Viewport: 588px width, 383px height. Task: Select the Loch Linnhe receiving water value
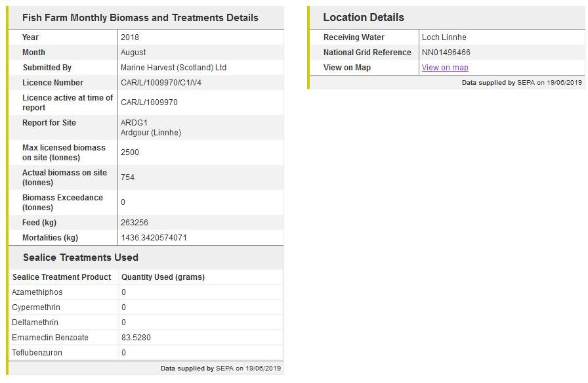tap(444, 37)
